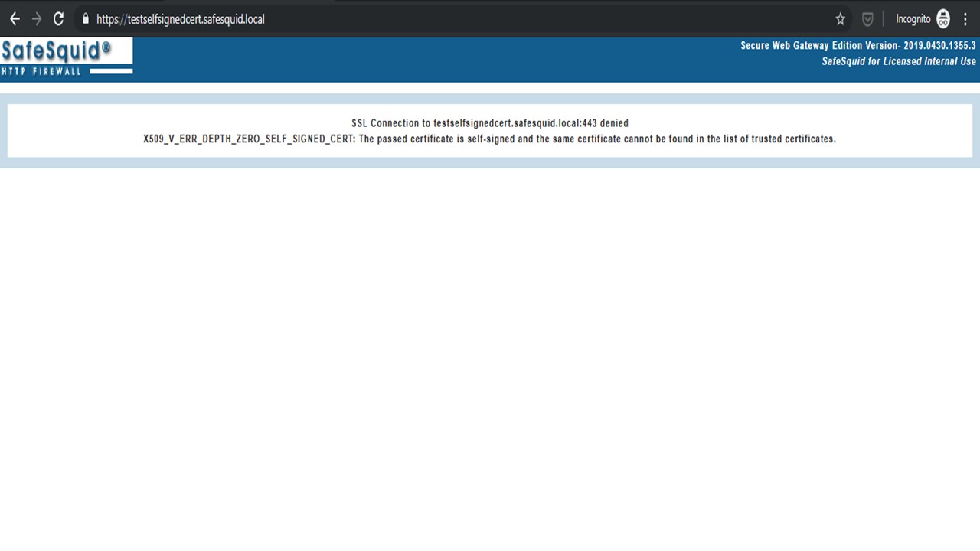Select 'SafeSquid for Licensed Internal Use' text
The image size is (980, 551).
pyautogui.click(x=899, y=61)
